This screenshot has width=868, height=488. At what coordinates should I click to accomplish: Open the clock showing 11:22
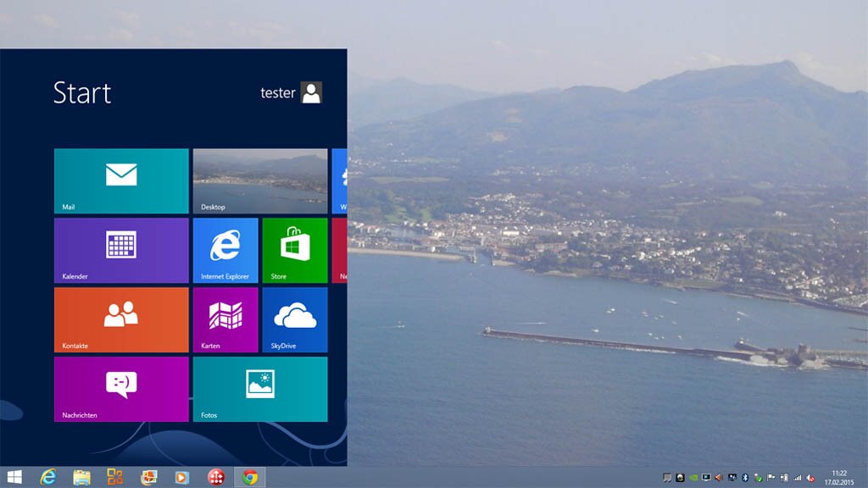pos(839,477)
